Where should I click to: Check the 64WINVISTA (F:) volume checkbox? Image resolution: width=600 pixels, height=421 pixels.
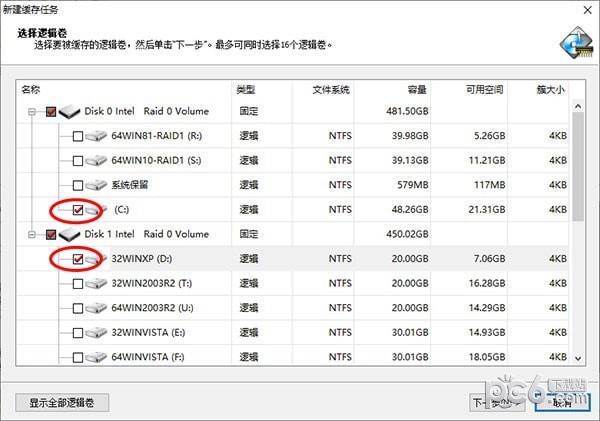[x=78, y=357]
